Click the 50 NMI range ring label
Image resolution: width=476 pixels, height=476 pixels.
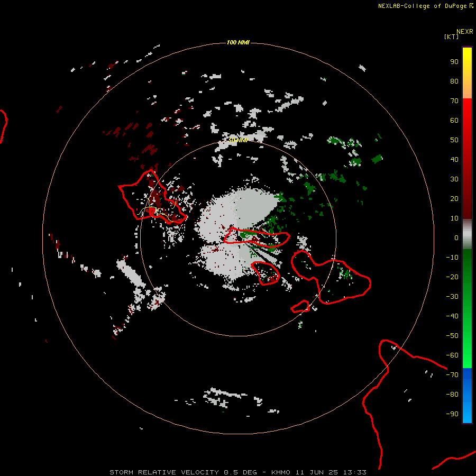238,140
